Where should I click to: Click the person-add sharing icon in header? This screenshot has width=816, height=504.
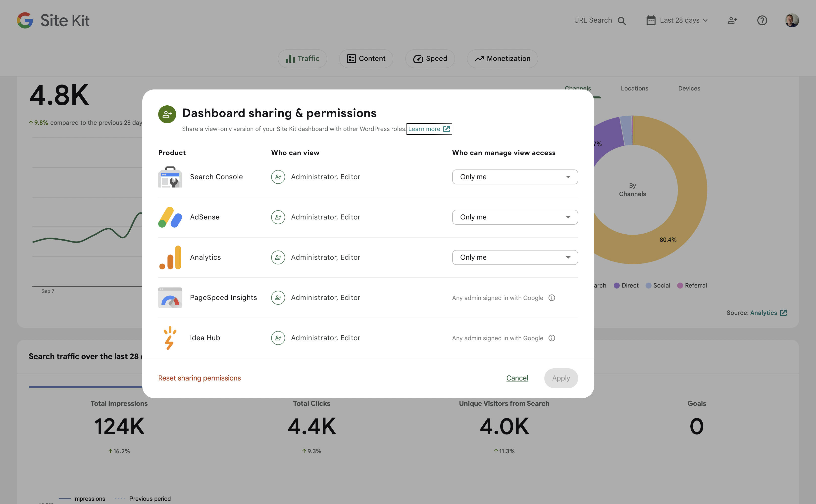[732, 20]
